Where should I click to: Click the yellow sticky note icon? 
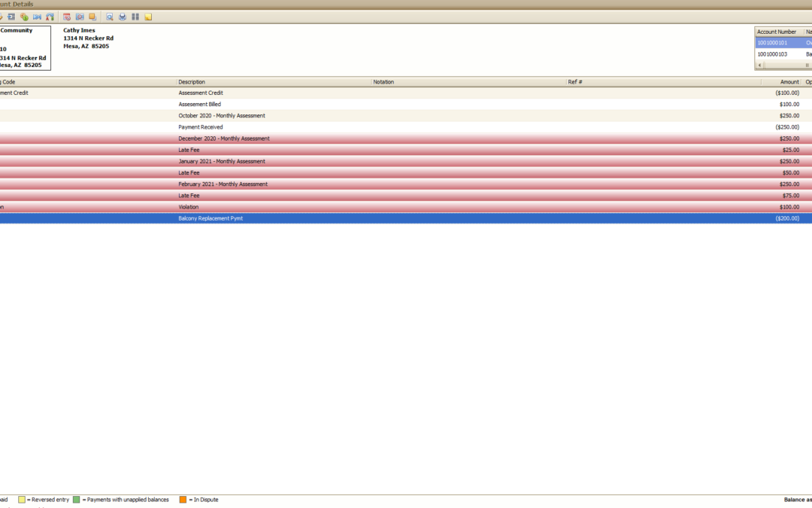pos(148,17)
